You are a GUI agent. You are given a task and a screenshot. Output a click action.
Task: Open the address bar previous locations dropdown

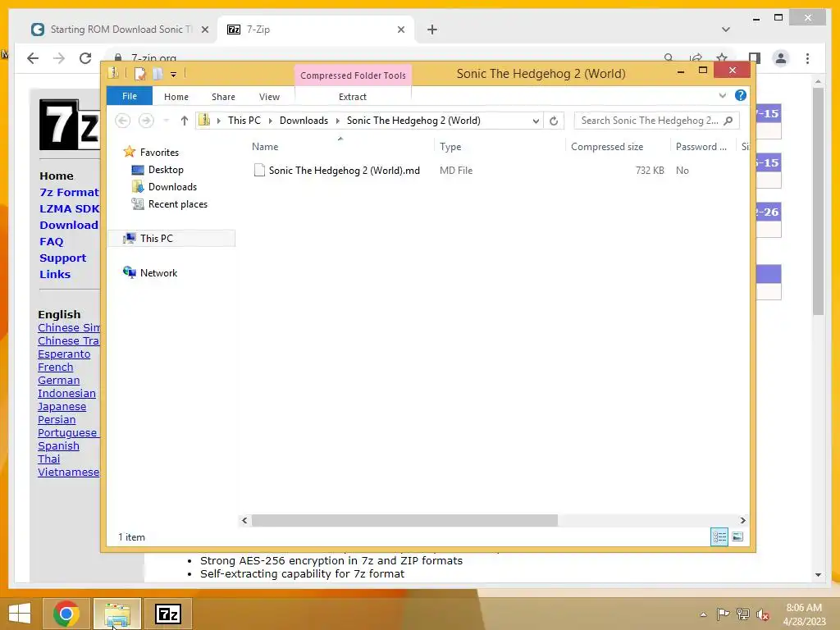click(536, 121)
